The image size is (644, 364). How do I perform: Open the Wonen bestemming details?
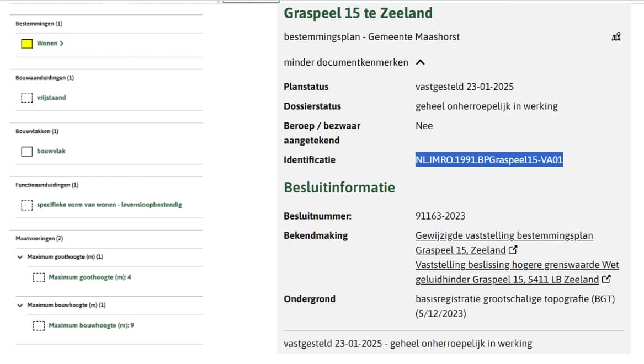click(x=50, y=44)
